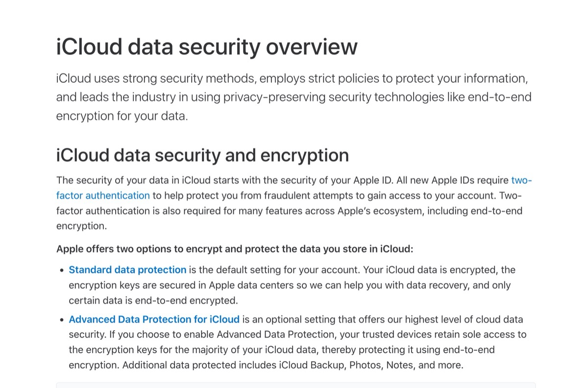The width and height of the screenshot is (588, 388).
Task: Open Advanced Data Protection for iCloud link
Action: click(x=154, y=319)
